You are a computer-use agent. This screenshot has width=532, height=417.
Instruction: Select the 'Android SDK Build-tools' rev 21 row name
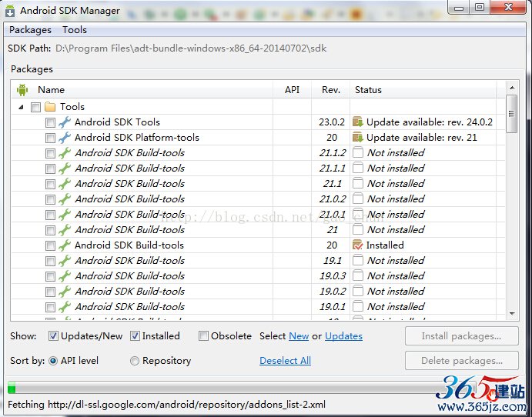click(x=129, y=229)
